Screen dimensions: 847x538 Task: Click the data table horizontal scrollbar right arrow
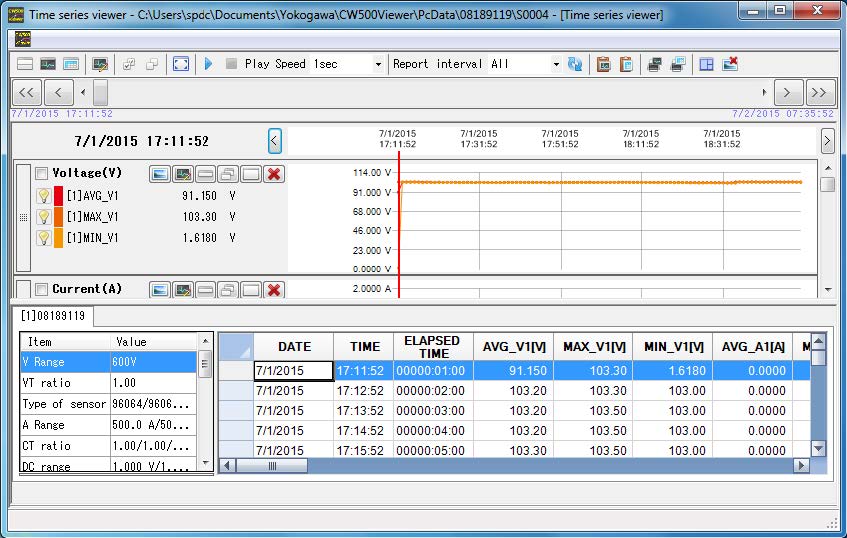pos(802,466)
